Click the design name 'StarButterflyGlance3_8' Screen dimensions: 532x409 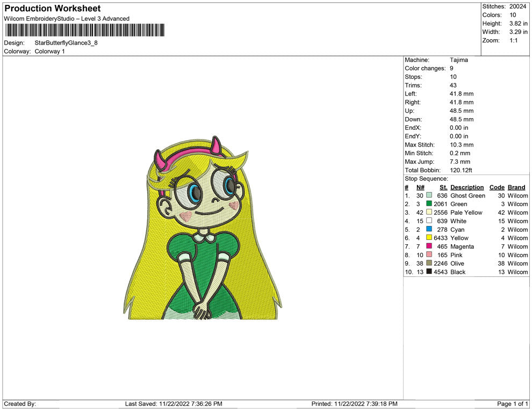coord(66,43)
